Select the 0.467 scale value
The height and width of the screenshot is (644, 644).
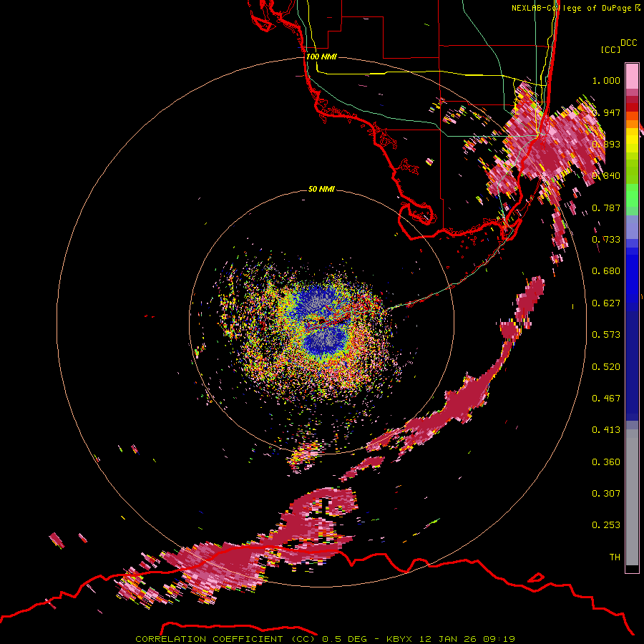click(606, 399)
